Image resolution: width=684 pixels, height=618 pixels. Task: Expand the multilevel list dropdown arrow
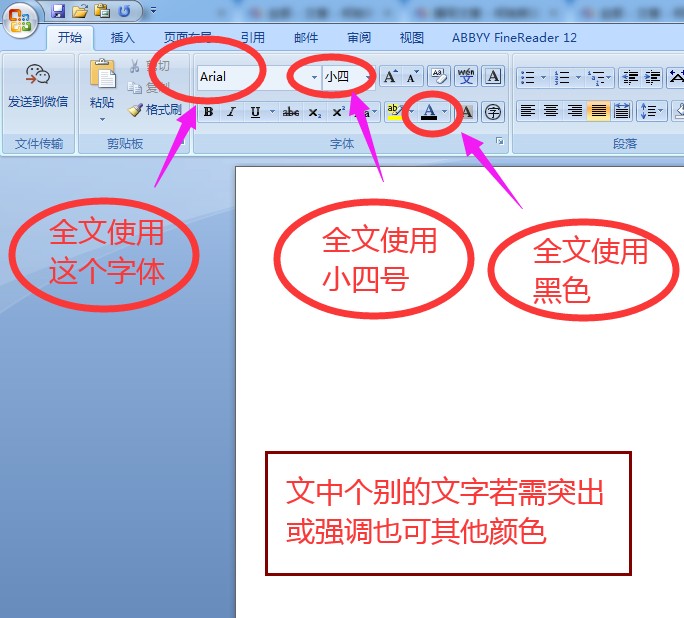coord(609,78)
